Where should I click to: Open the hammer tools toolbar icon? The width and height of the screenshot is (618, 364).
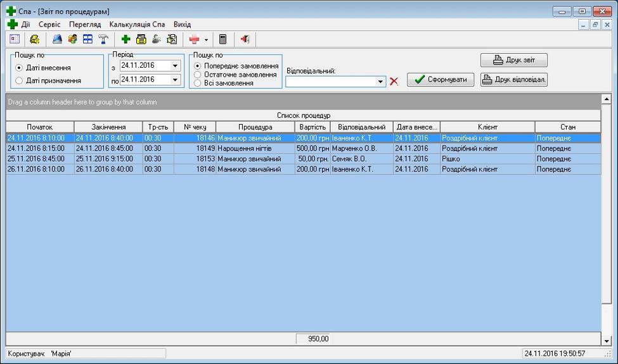coord(103,39)
